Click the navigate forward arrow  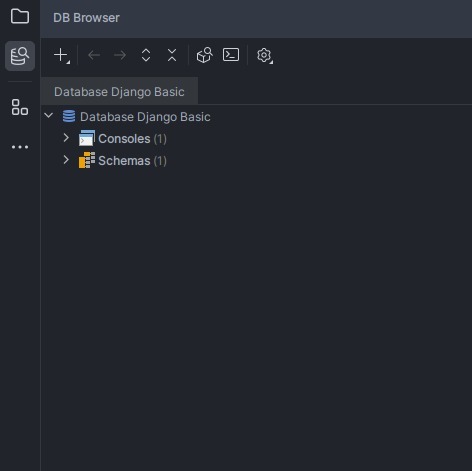pyautogui.click(x=120, y=55)
